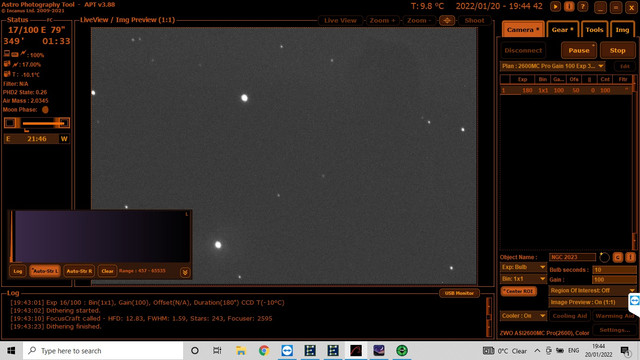Collapse the histogram panel with chevron icon

click(185, 272)
